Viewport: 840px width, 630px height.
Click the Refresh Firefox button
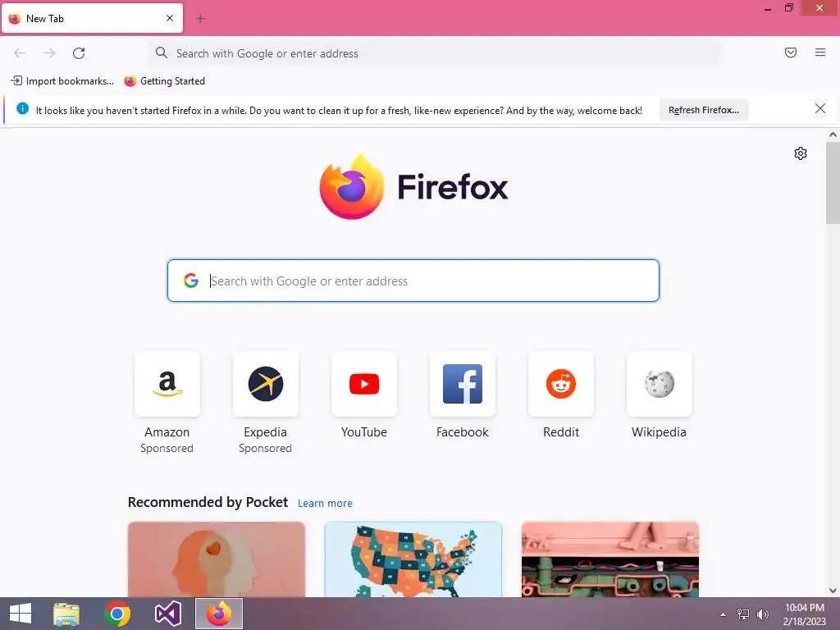pyautogui.click(x=703, y=110)
